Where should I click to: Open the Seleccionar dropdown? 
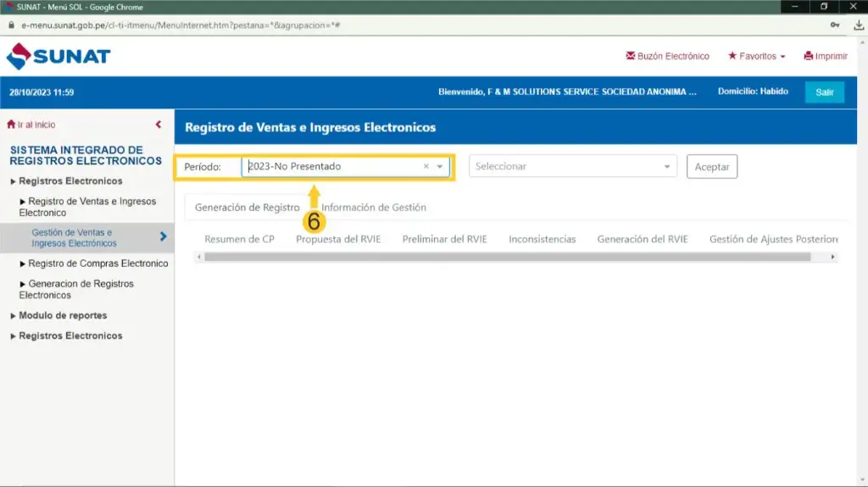click(x=573, y=167)
